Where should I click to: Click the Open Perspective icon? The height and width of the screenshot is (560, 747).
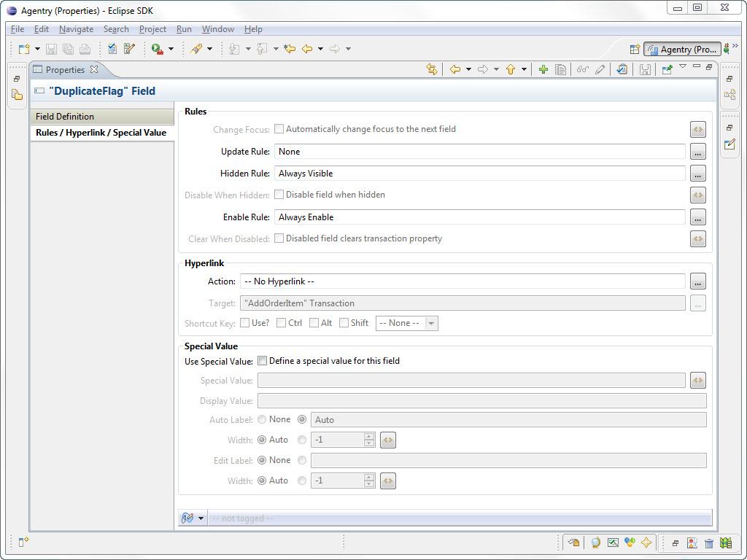coord(635,49)
